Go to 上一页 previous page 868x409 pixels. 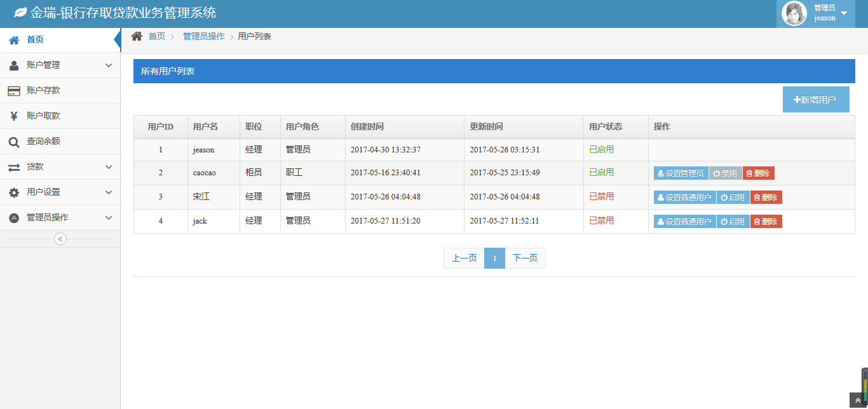point(464,258)
